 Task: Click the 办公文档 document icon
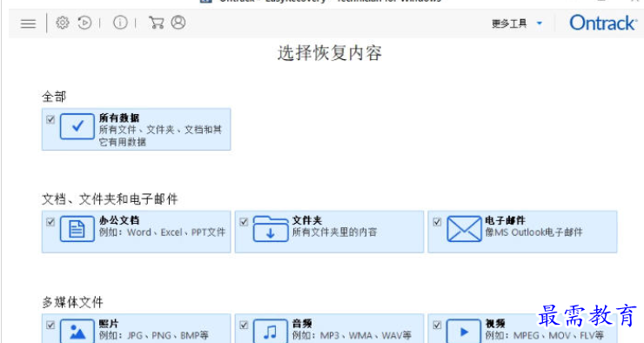click(x=77, y=229)
